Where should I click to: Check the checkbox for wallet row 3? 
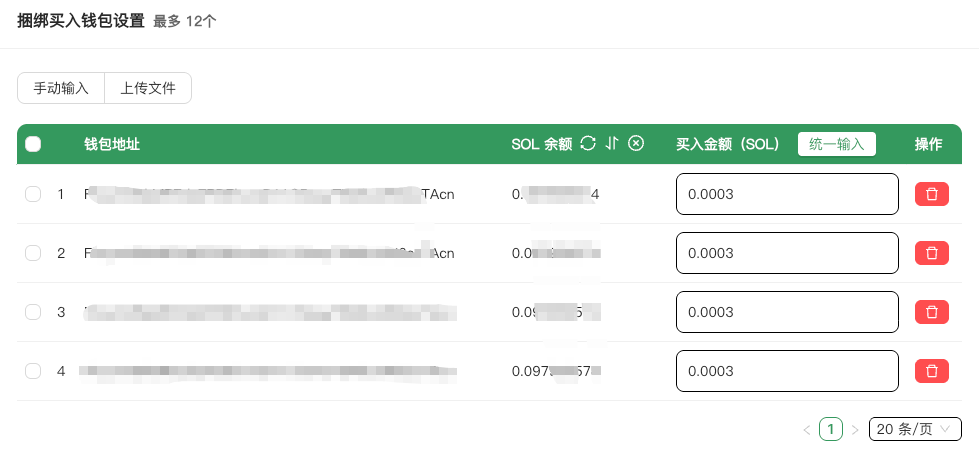[x=33, y=312]
